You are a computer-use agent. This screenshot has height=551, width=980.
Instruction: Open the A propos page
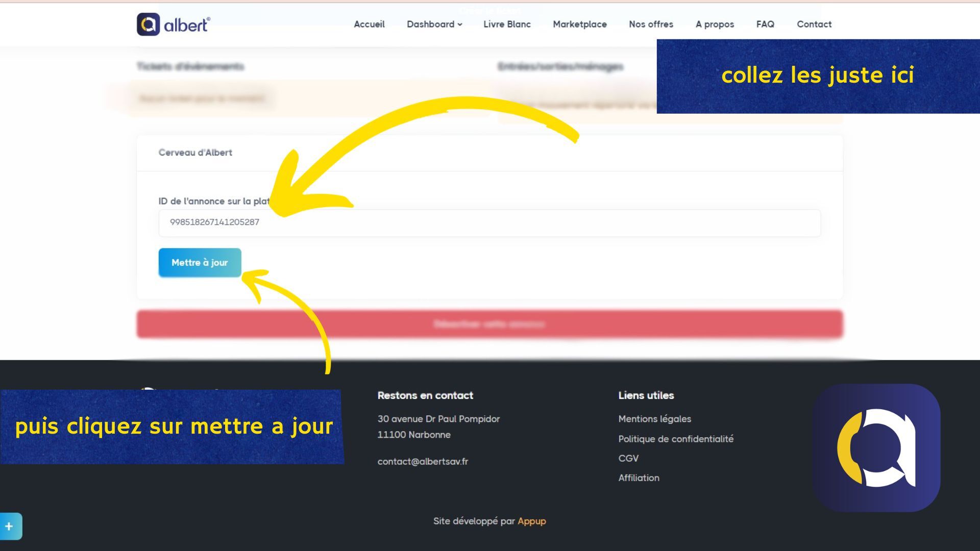[715, 24]
